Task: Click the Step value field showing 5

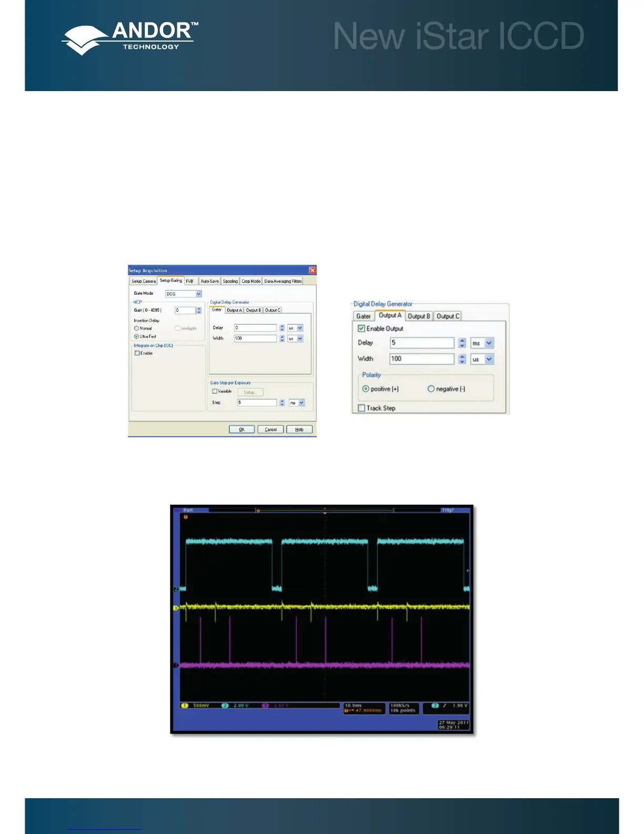Action: pyautogui.click(x=257, y=403)
